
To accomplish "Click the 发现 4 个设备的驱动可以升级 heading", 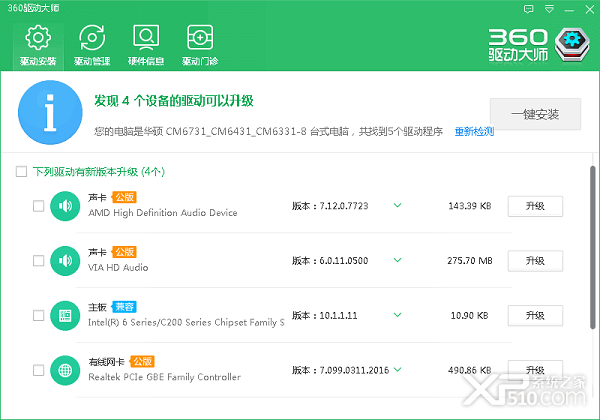I will [174, 101].
